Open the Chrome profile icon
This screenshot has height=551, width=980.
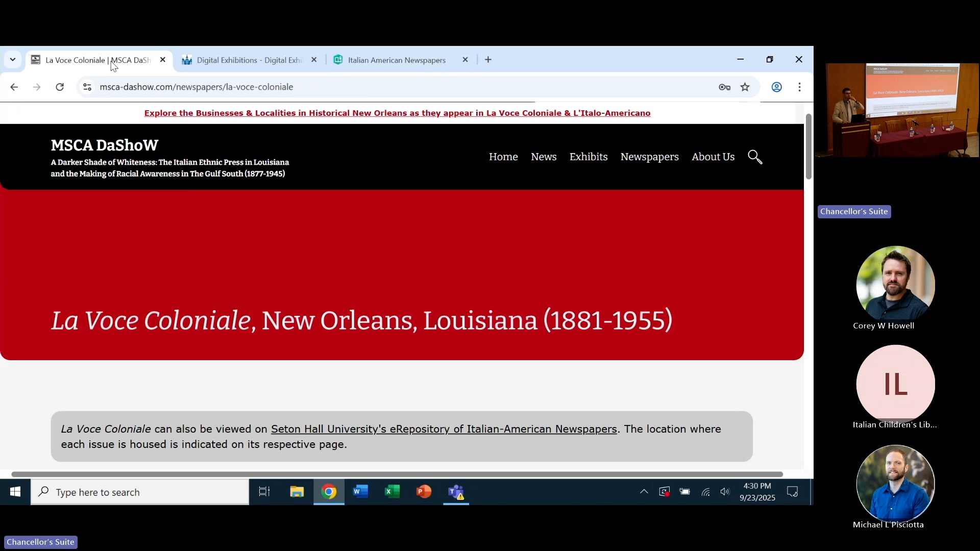tap(776, 87)
